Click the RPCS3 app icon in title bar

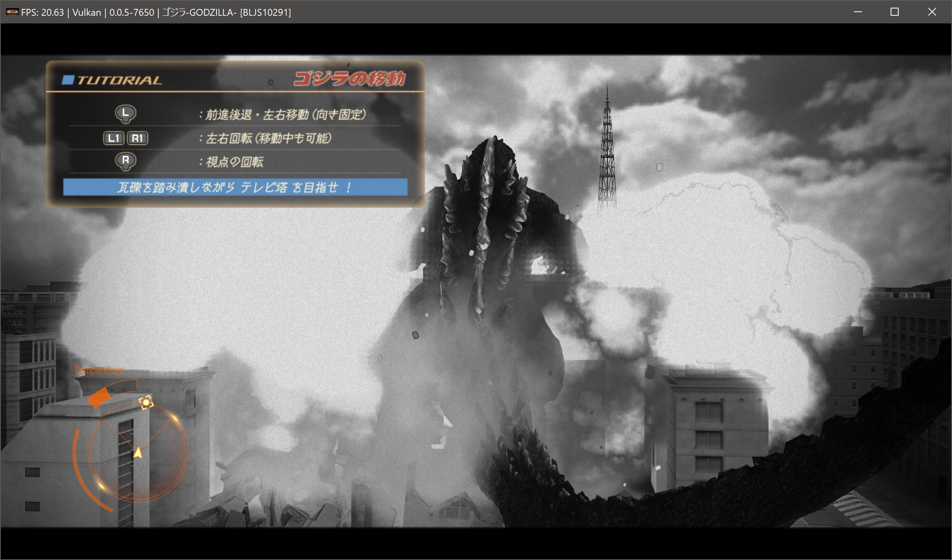pyautogui.click(x=12, y=12)
